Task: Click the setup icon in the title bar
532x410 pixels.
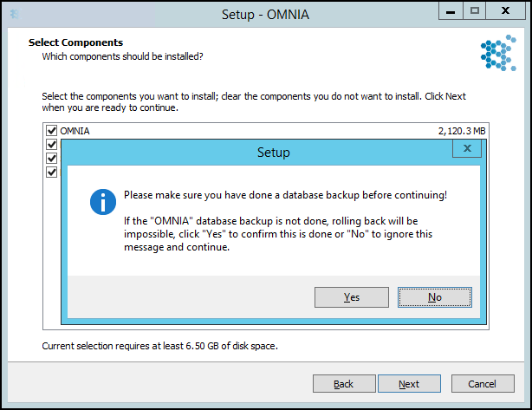Action: (15, 14)
